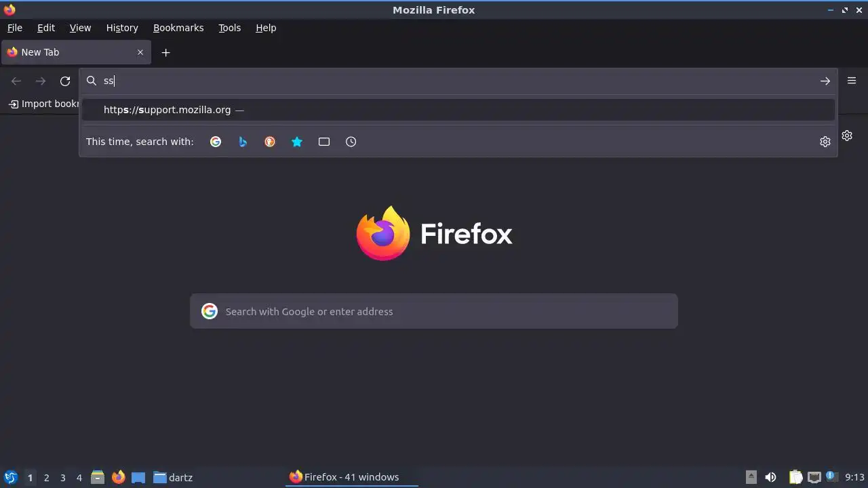Launch Firefox from the panel launcher

click(x=118, y=477)
